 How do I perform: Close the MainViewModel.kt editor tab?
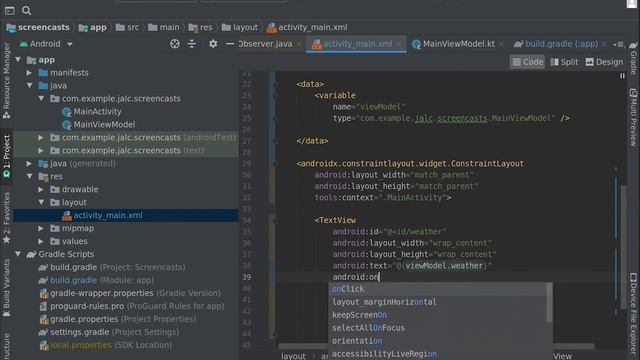tap(501, 44)
